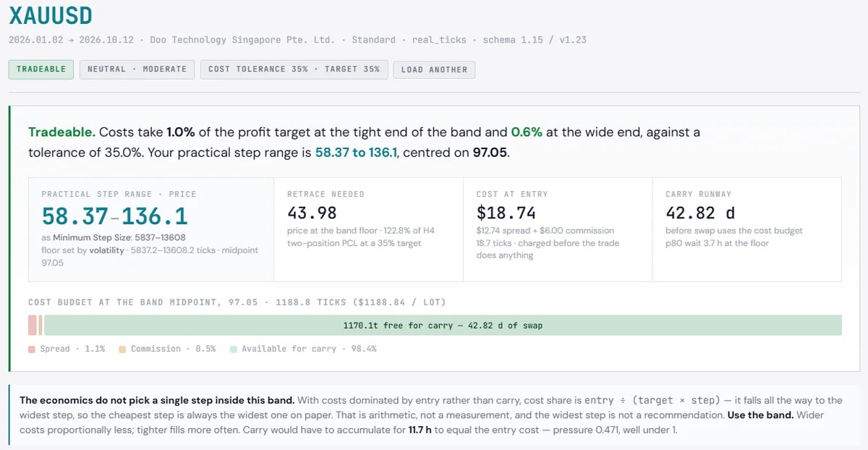Click the bold Tradeable. summary word

click(61, 132)
